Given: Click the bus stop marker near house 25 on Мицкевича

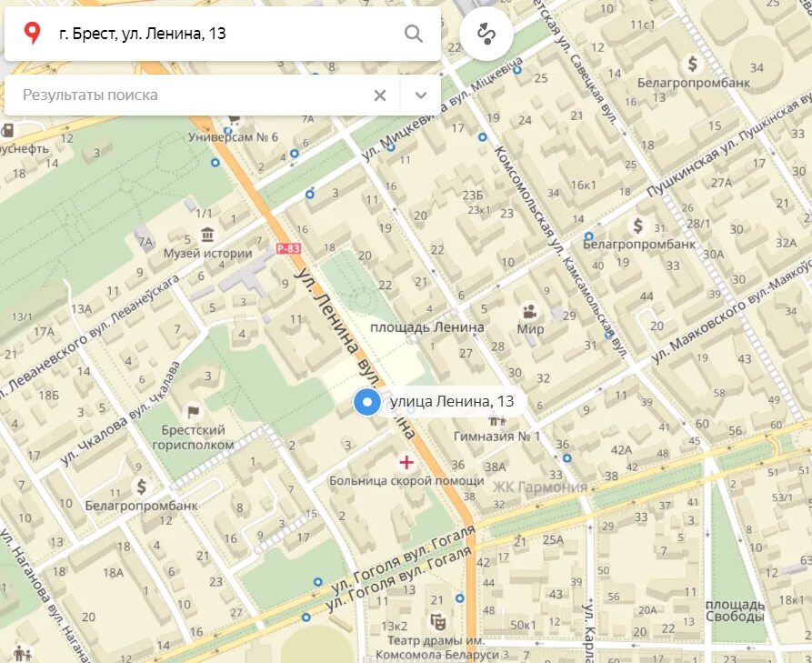Looking at the screenshot, I should (x=516, y=70).
